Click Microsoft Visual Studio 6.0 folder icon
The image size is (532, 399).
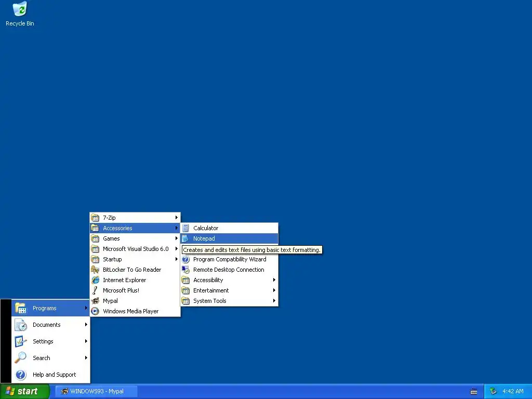coord(96,249)
